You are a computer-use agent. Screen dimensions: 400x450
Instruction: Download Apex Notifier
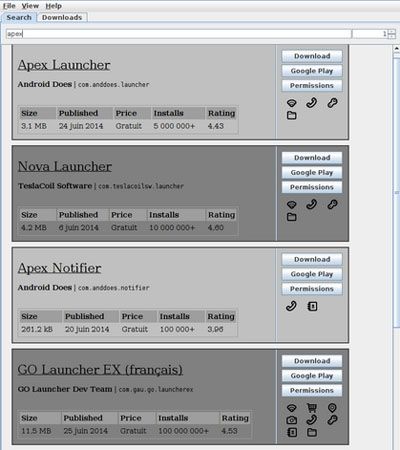pyautogui.click(x=312, y=259)
